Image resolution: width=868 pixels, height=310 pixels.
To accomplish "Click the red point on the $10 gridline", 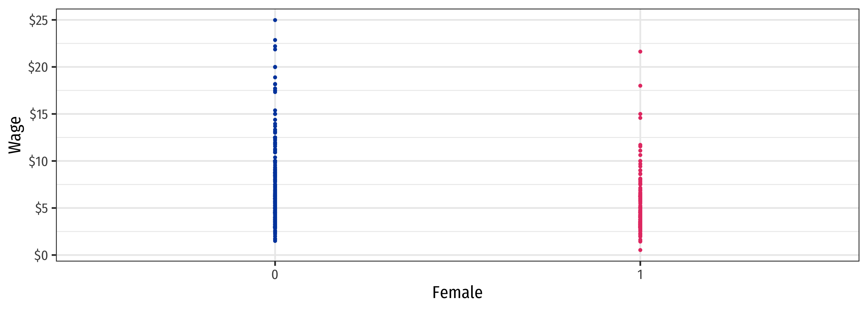I will coord(640,161).
